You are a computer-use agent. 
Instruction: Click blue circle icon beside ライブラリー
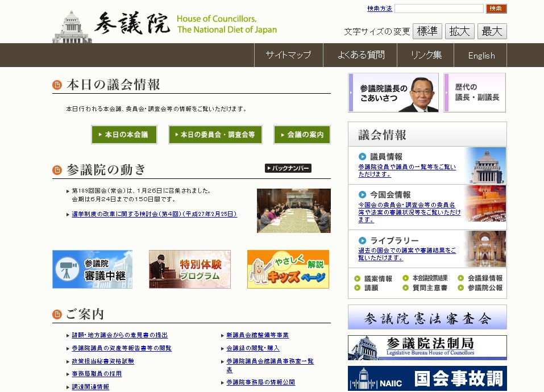(x=362, y=240)
